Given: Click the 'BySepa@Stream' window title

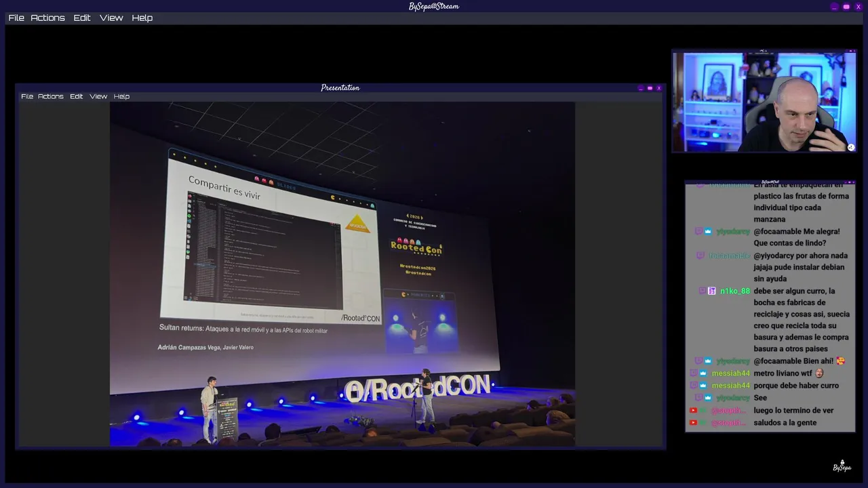Looking at the screenshot, I should [434, 7].
